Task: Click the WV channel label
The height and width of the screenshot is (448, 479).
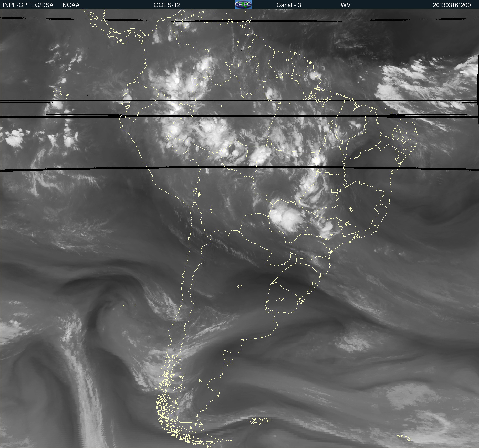Action: 346,5
